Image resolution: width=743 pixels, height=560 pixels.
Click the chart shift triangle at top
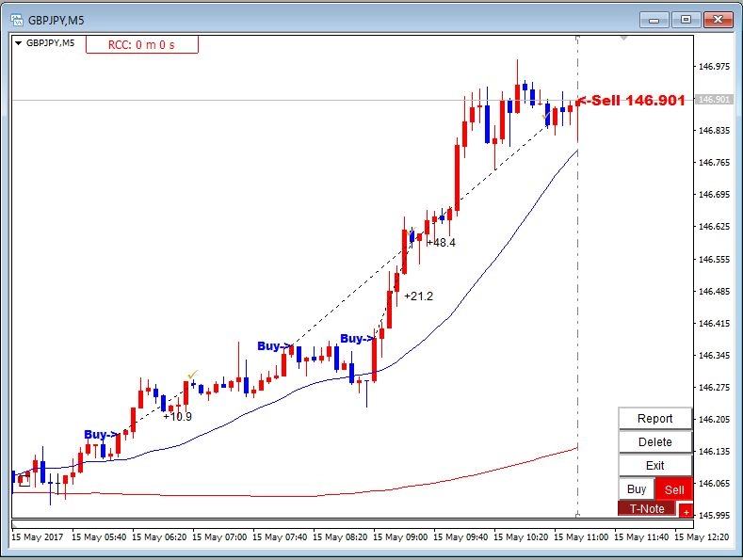pos(623,38)
